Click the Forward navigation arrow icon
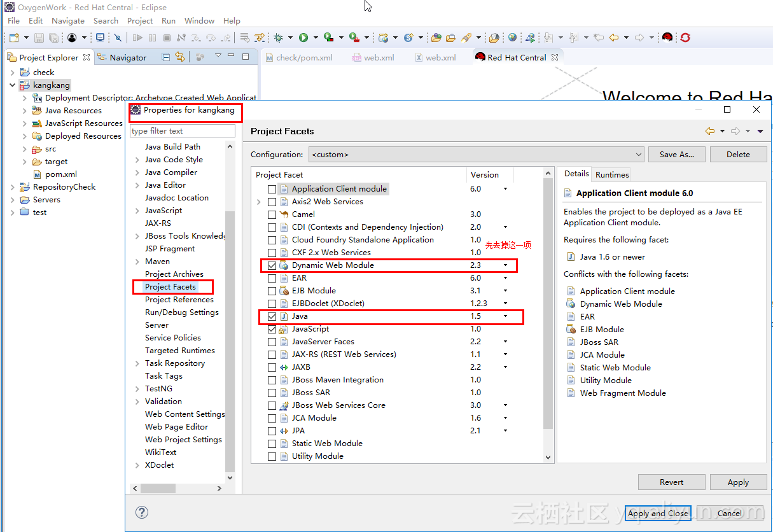This screenshot has height=532, width=773. click(639, 38)
